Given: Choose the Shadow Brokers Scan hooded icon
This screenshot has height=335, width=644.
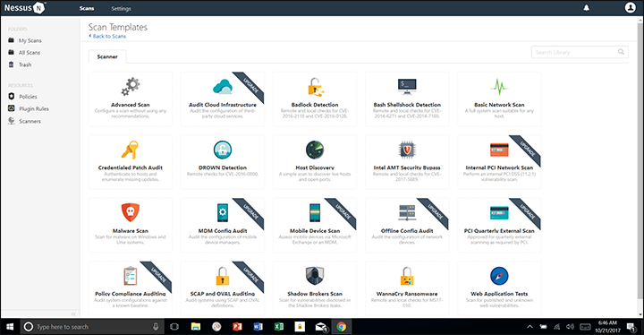Looking at the screenshot, I should (315, 276).
